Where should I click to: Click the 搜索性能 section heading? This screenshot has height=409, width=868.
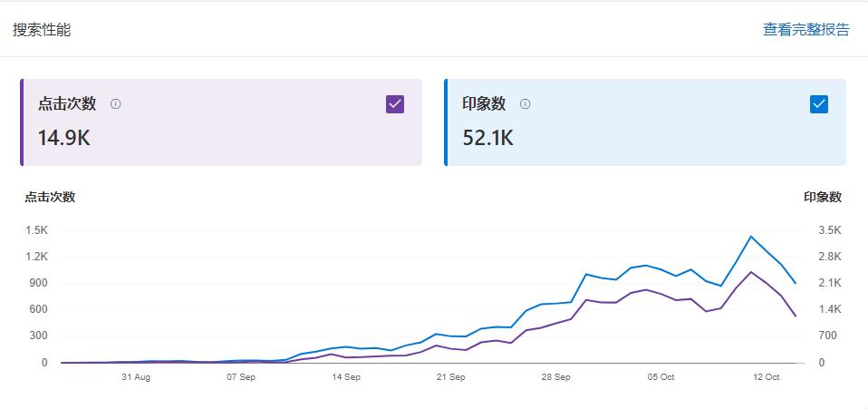[42, 30]
